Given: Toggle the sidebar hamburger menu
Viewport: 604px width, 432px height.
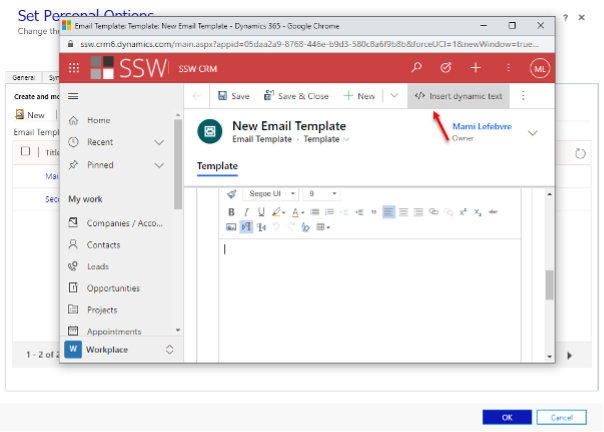Looking at the screenshot, I should click(74, 97).
